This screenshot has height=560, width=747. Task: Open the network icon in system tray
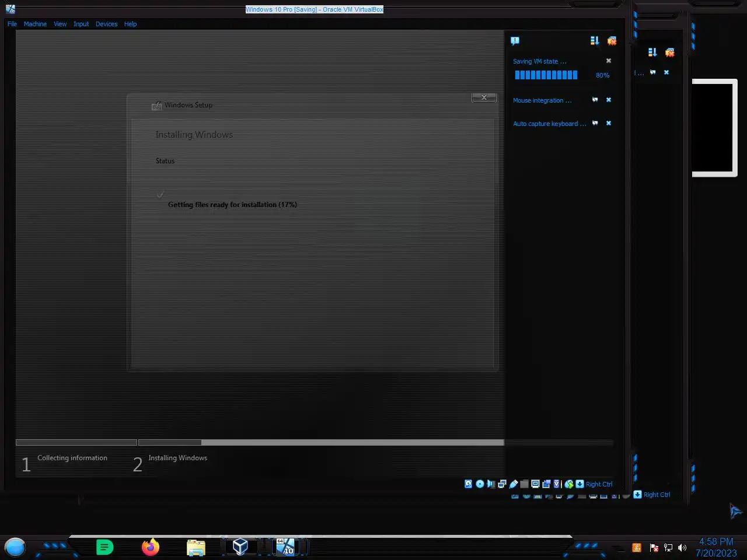(x=668, y=548)
